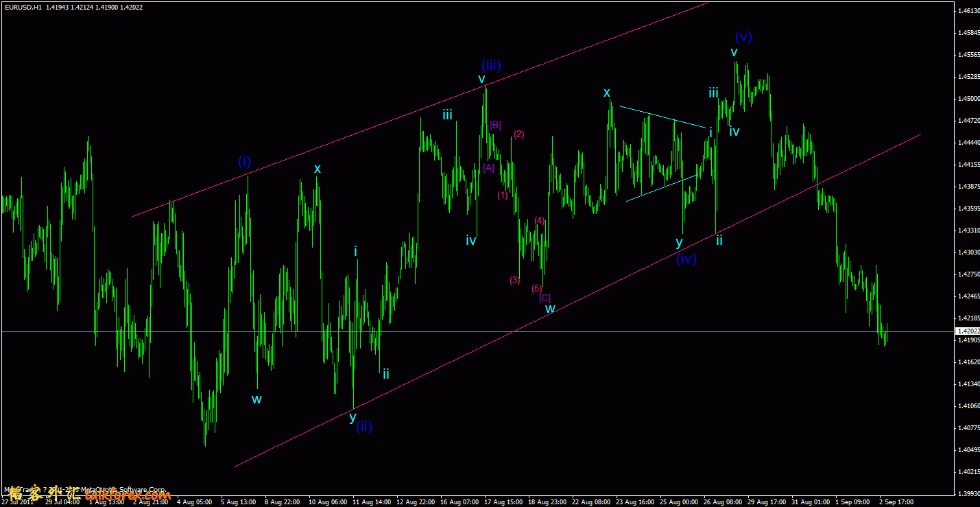Click price axis label 1.45845
This screenshot has width=980, height=507.
(x=968, y=33)
